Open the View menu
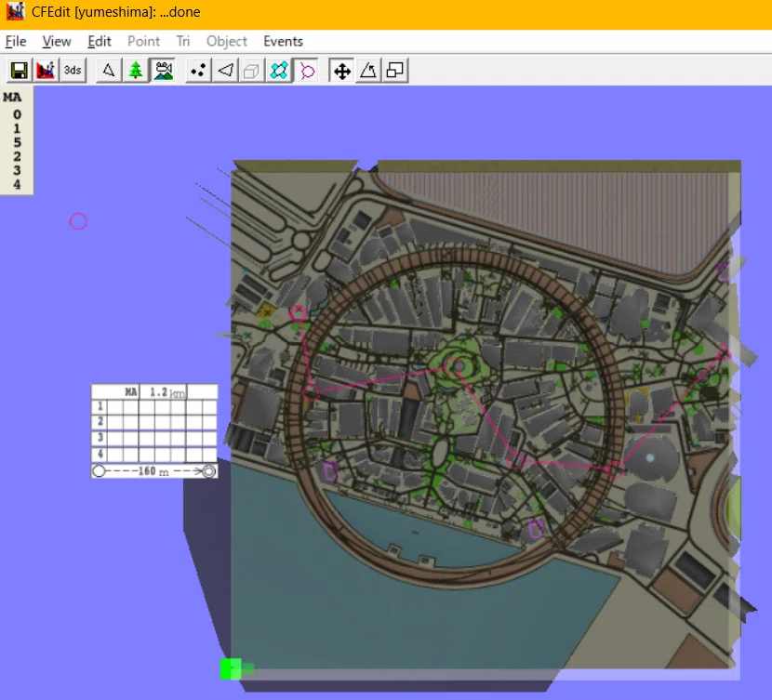 (x=57, y=41)
